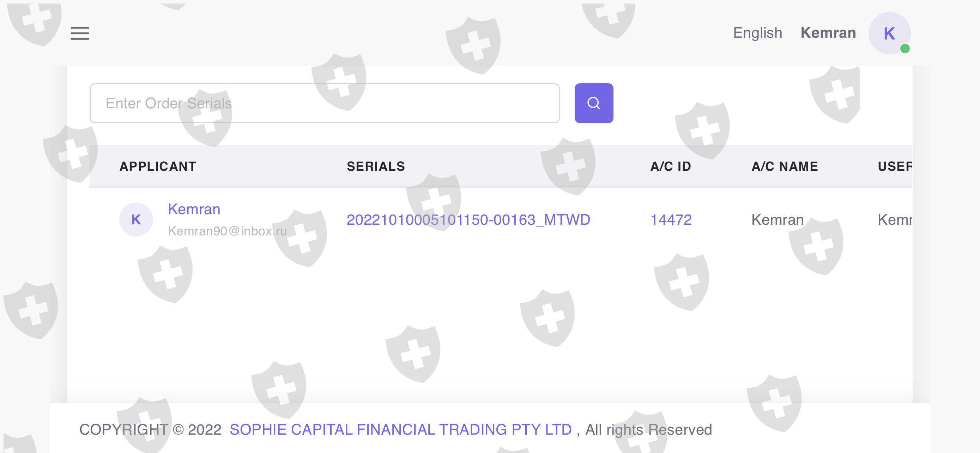980x453 pixels.
Task: Sort by the APPLICANT column header
Action: coord(157,166)
